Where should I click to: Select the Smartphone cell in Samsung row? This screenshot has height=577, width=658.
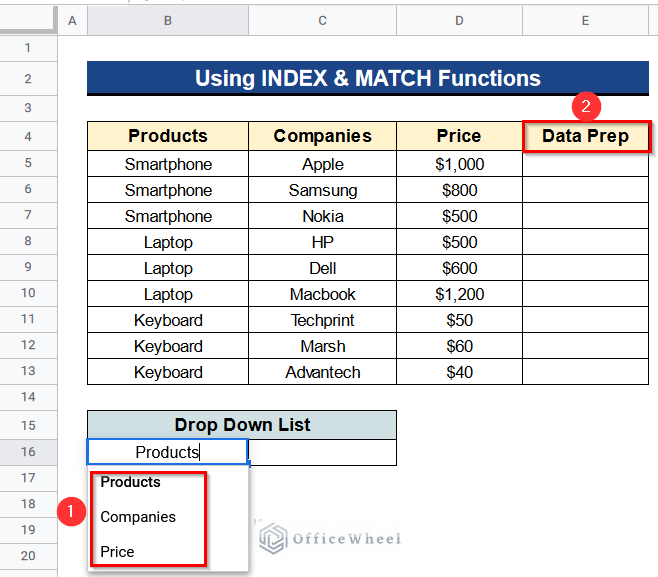coord(168,190)
